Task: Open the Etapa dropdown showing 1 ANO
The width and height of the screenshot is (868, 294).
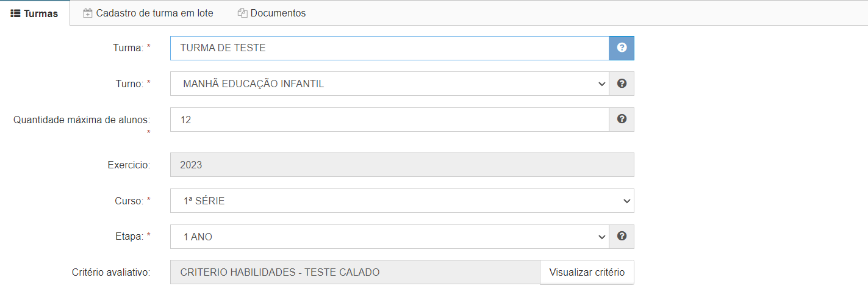Action: 389,237
